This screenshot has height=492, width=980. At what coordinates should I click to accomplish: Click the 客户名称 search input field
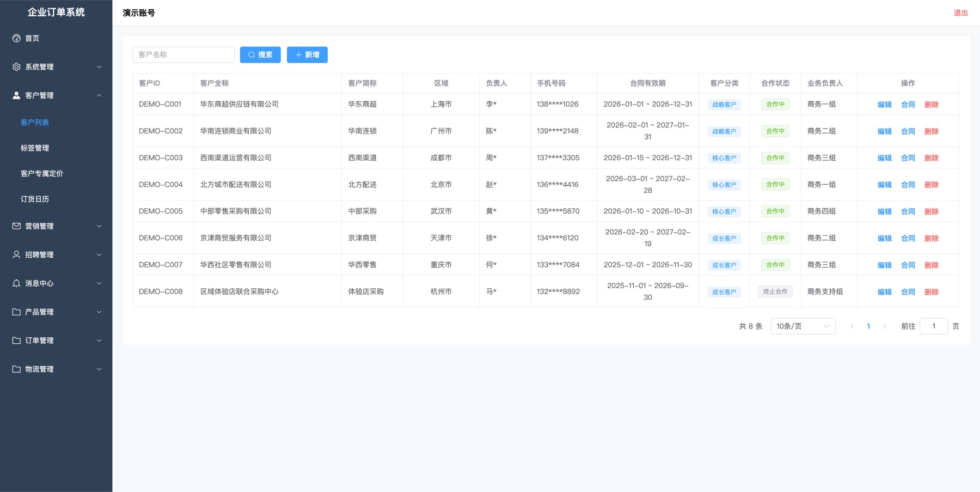coord(183,55)
